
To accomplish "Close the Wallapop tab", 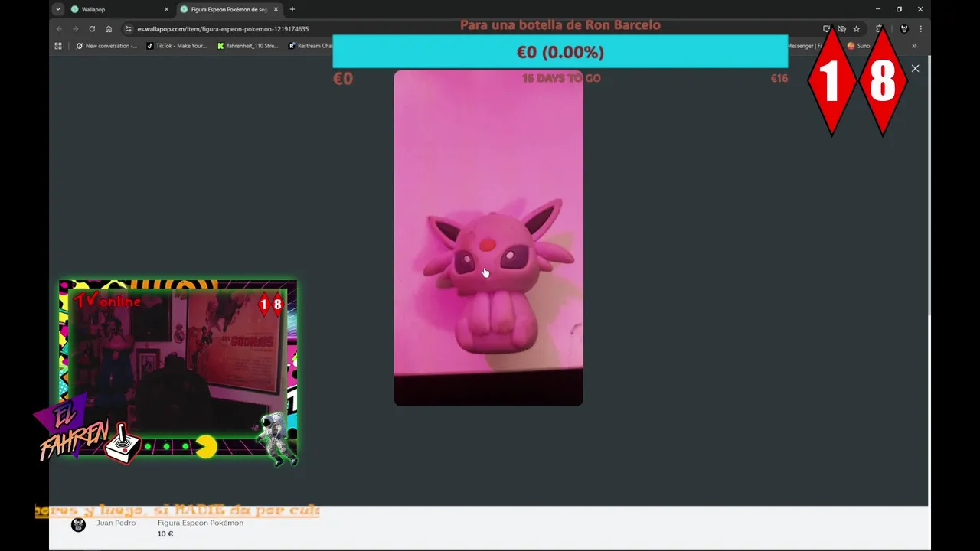I will pos(166,9).
